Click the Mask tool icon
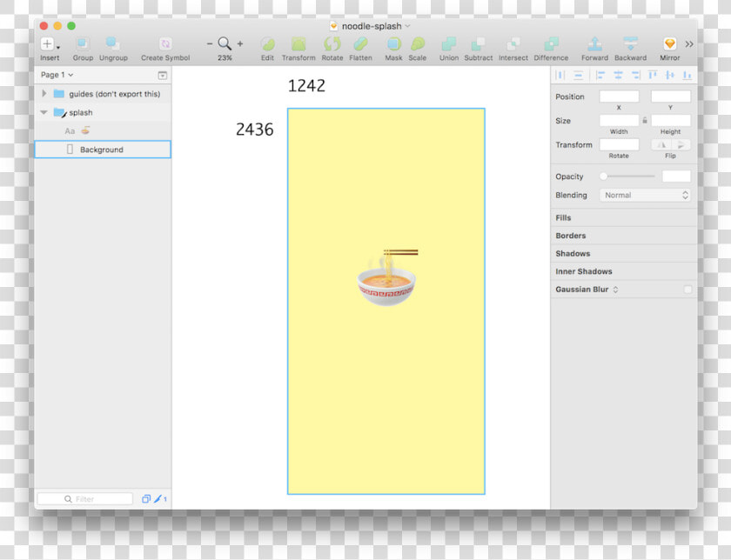This screenshot has width=731, height=560. pyautogui.click(x=393, y=43)
